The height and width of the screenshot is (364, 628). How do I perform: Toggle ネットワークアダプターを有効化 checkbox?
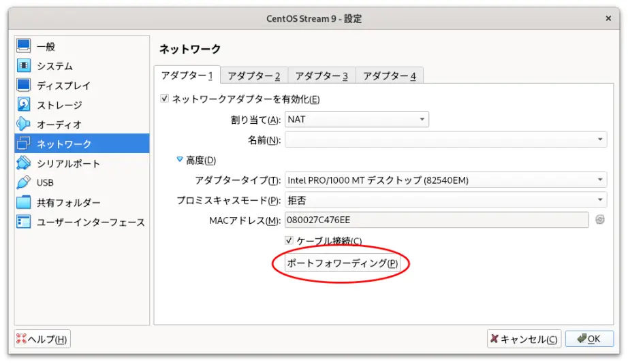(x=164, y=99)
